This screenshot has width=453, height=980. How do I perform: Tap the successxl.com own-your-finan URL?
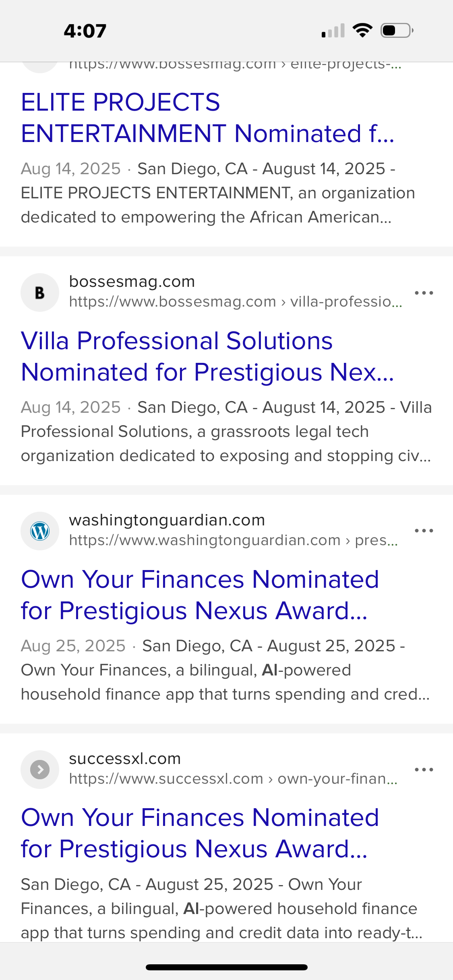pos(233,779)
